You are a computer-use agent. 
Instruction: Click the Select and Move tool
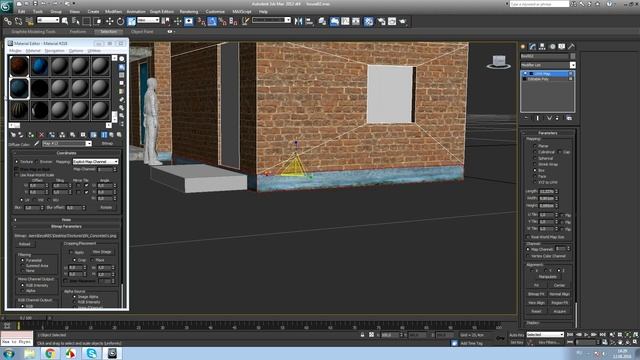point(109,21)
